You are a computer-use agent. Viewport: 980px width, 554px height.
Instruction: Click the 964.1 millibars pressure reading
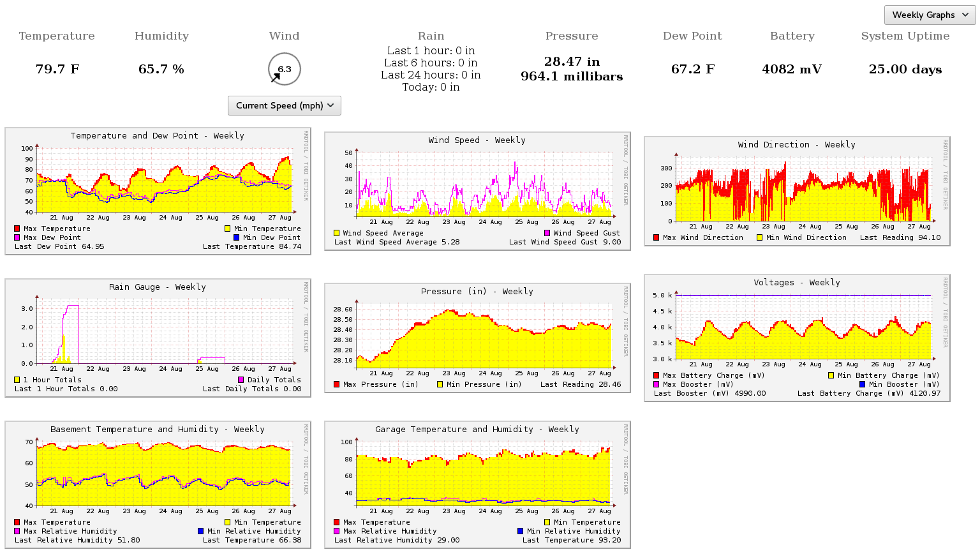pyautogui.click(x=571, y=77)
